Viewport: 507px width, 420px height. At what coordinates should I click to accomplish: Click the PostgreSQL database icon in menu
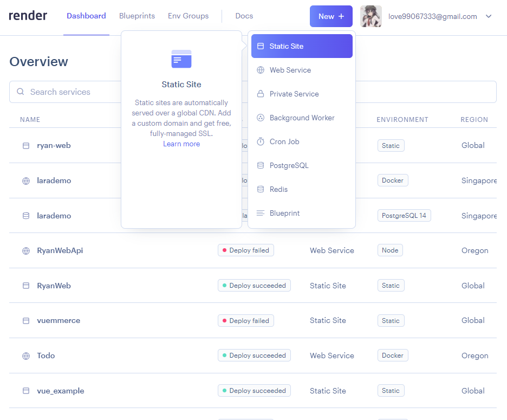tap(261, 165)
